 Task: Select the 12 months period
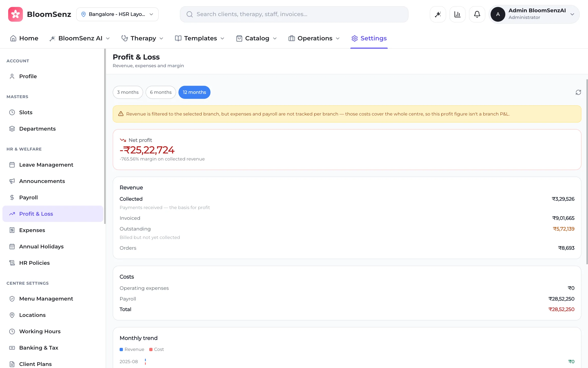pos(194,92)
